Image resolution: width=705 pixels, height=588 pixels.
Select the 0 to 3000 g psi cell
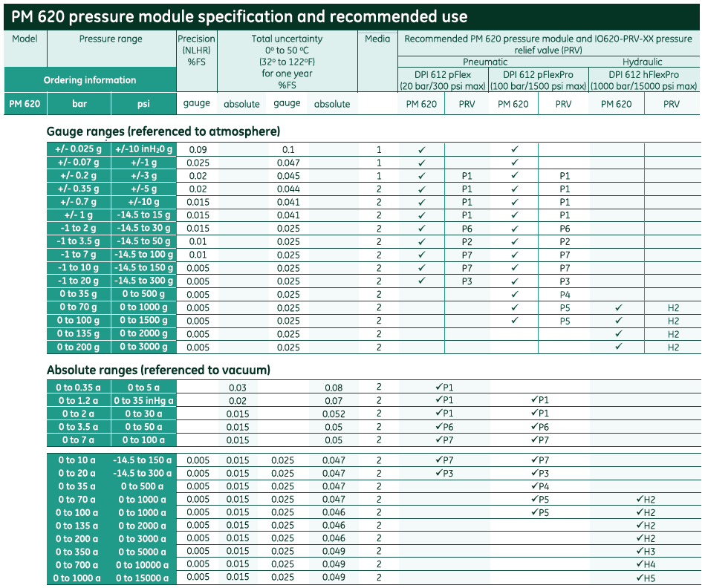tap(143, 347)
